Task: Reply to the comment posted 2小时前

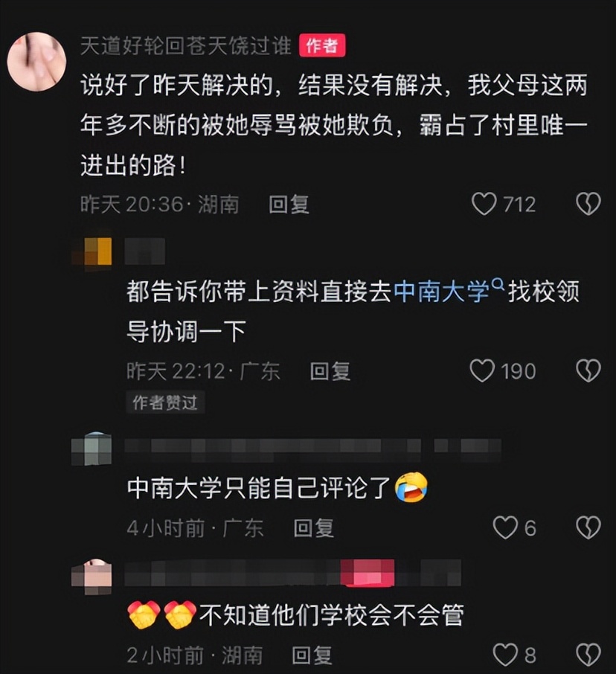Action: (x=312, y=655)
